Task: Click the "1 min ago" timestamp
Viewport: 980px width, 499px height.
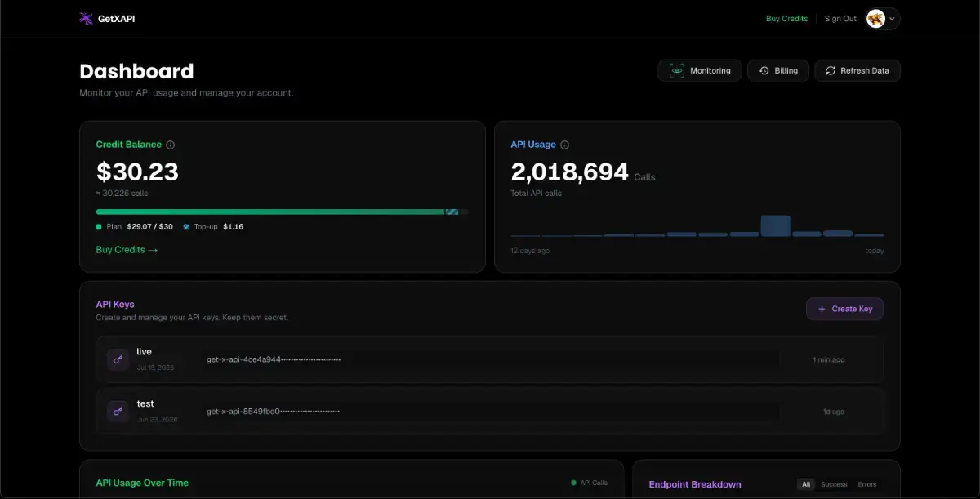Action: point(829,359)
